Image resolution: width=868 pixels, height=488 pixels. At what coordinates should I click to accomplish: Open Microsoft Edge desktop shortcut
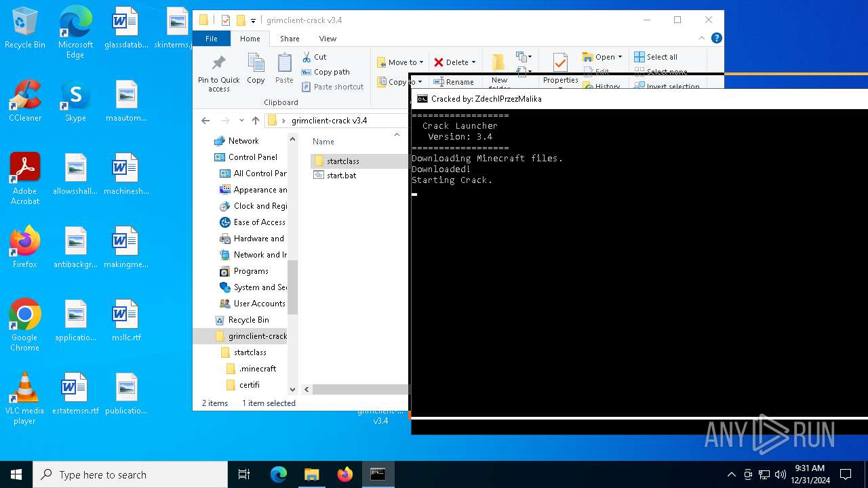[x=75, y=32]
